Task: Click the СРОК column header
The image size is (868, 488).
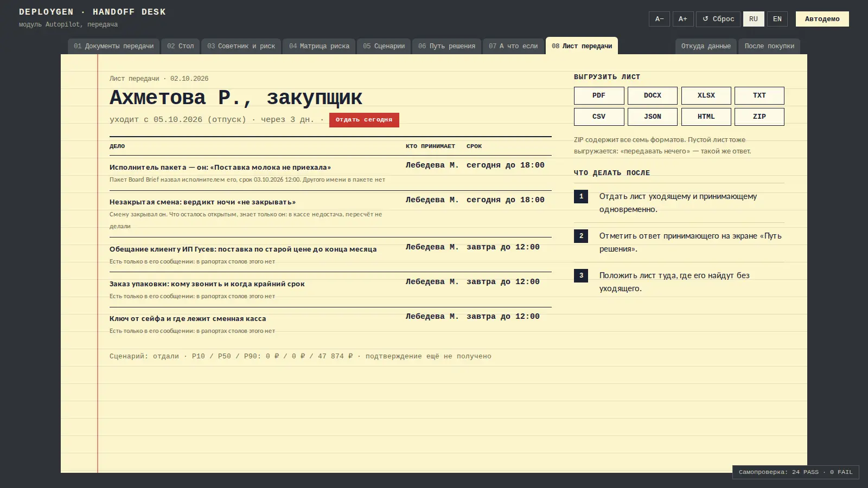Action: pyautogui.click(x=474, y=146)
